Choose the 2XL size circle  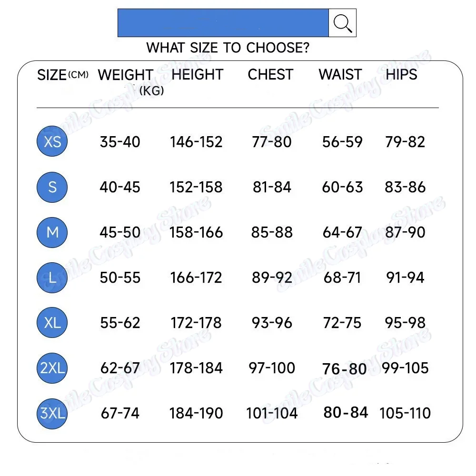tap(52, 368)
